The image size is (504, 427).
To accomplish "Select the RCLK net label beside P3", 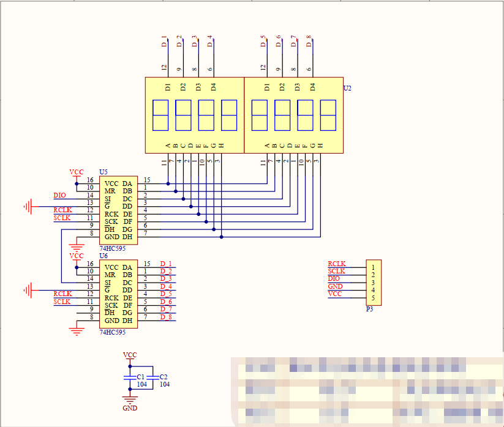I will point(336,262).
